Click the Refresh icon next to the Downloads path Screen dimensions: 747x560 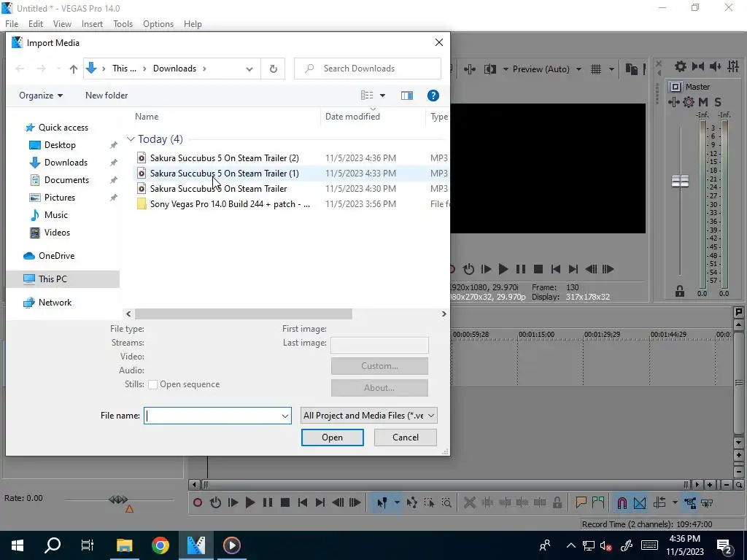click(273, 69)
